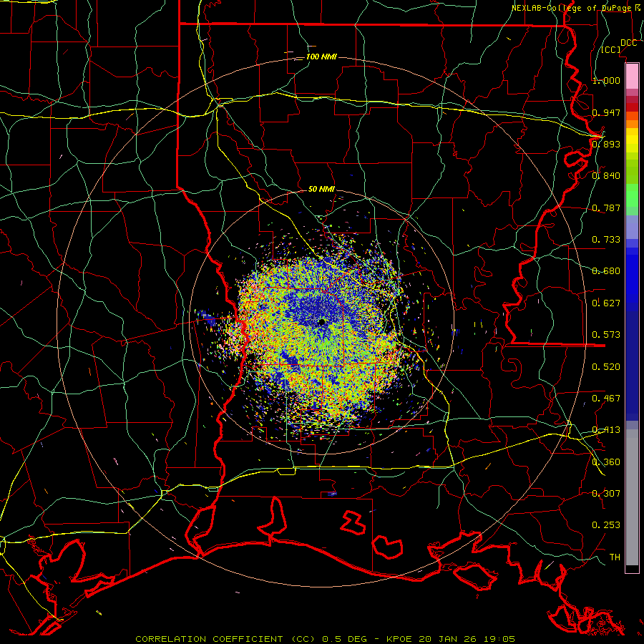Click the 0.307 colorbar label
This screenshot has height=644, width=644.
(606, 494)
